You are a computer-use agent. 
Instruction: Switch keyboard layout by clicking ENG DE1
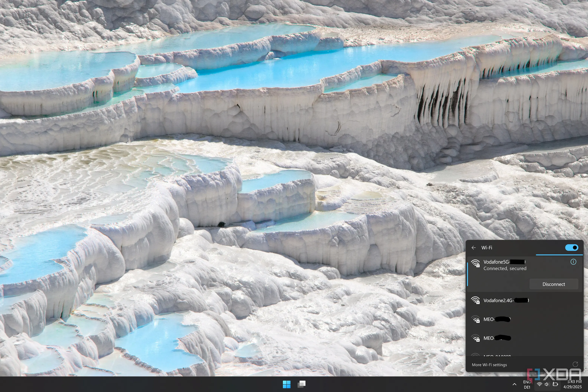click(527, 384)
